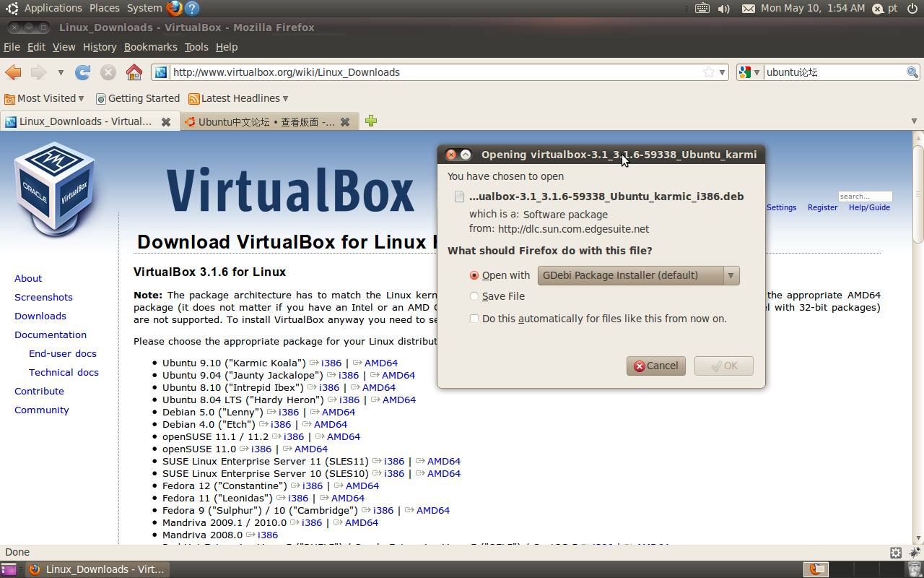
Task: Open the URL bar history dropdown
Action: coord(723,72)
